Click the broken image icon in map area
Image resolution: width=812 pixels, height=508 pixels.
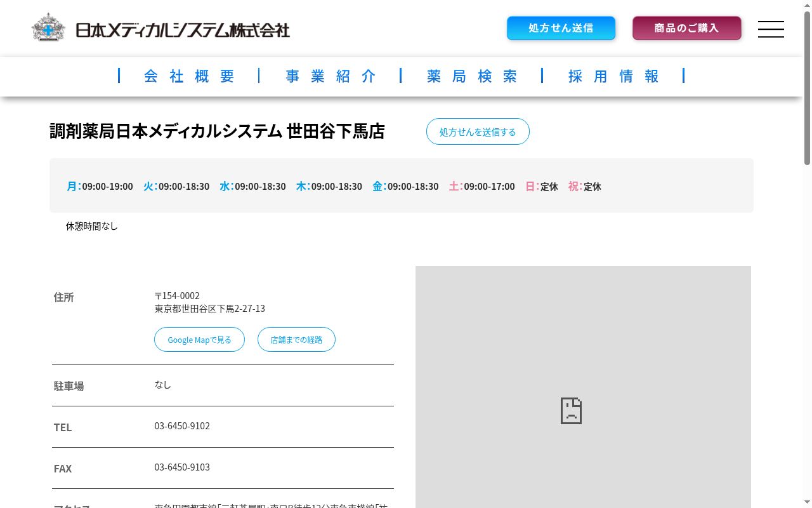571,411
